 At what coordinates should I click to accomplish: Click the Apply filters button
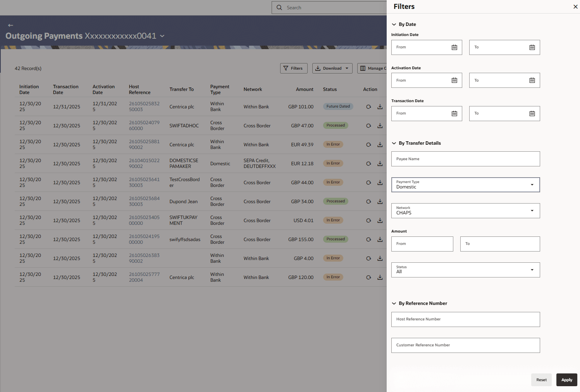point(566,380)
